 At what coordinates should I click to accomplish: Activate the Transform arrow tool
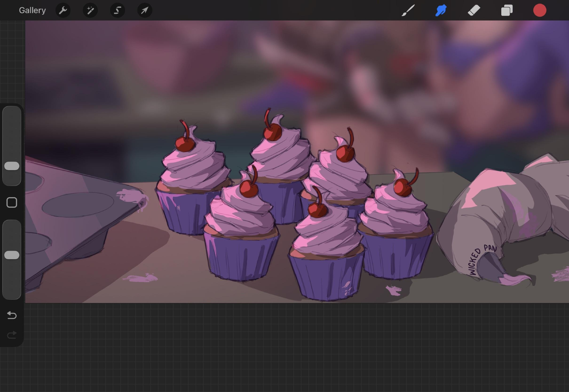[145, 11]
